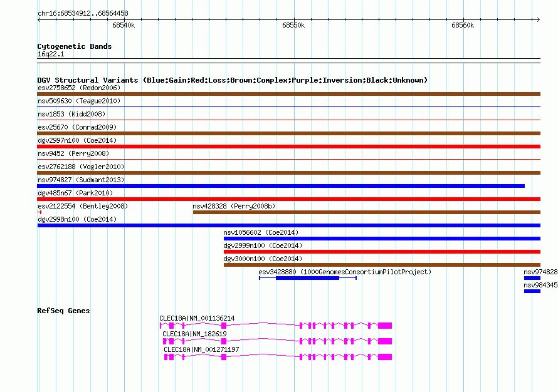
Task: Select the 16q22.1 band label
Action: pos(51,54)
